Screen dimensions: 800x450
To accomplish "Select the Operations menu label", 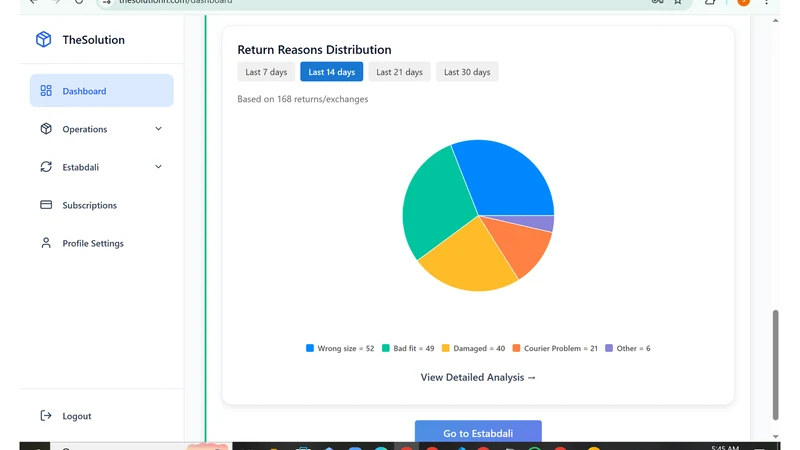I will click(x=85, y=129).
